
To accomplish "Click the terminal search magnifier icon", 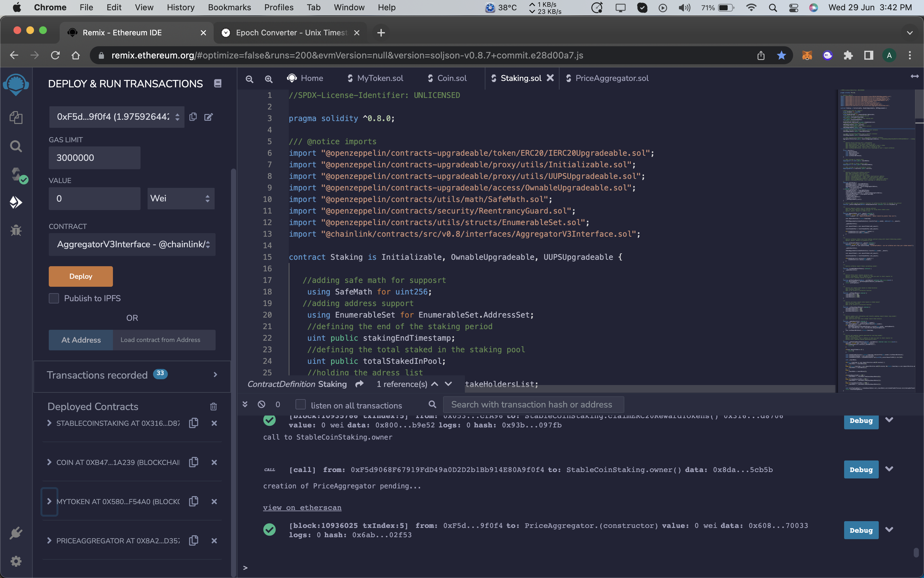I will click(432, 405).
